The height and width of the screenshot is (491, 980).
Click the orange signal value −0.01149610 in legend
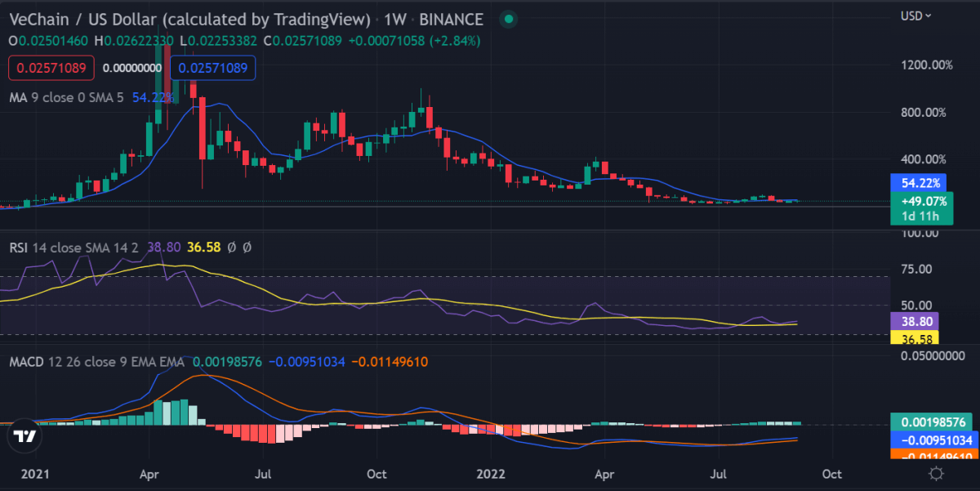[390, 361]
